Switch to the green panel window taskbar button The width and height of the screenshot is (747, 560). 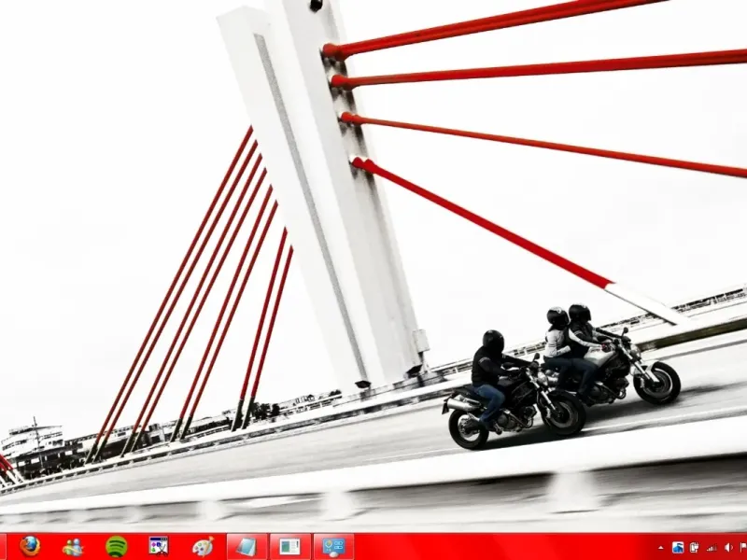coord(290,547)
